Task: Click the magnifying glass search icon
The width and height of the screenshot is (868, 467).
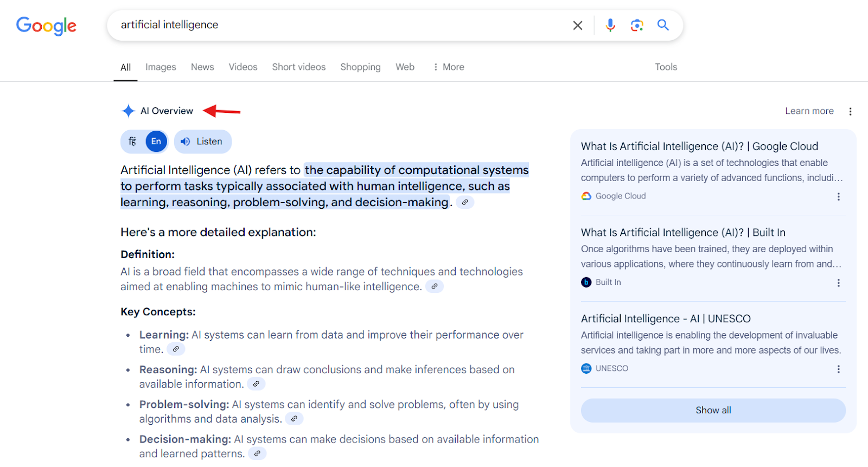Action: pyautogui.click(x=663, y=25)
